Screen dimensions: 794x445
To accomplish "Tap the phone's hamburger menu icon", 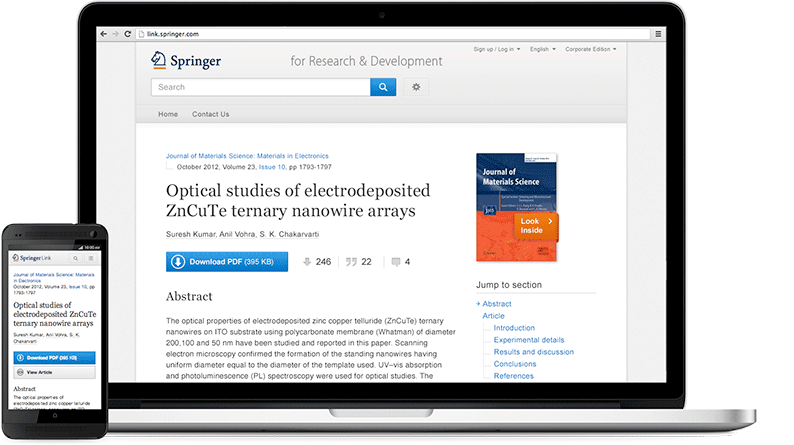I will point(93,259).
